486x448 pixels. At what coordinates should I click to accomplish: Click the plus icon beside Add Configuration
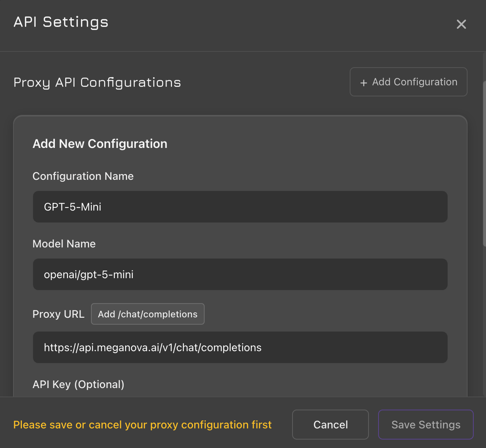point(364,83)
